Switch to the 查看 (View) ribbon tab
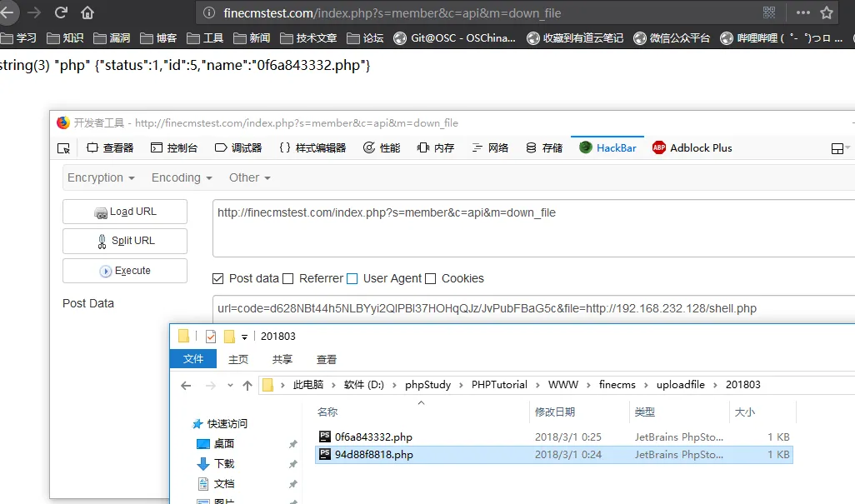 327,359
